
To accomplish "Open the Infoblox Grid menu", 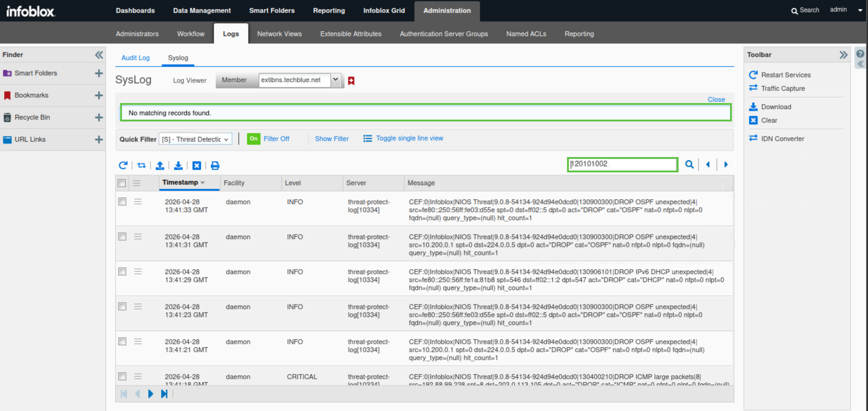I will (384, 10).
